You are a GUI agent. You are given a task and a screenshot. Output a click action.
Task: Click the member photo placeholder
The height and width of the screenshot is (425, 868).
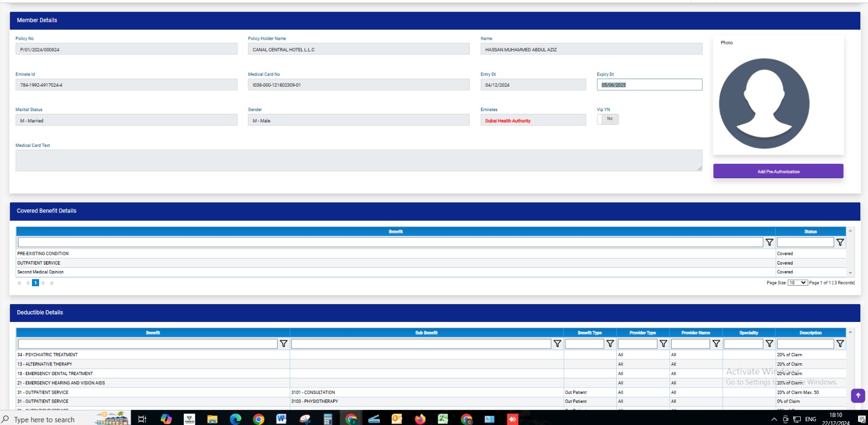coord(764,104)
